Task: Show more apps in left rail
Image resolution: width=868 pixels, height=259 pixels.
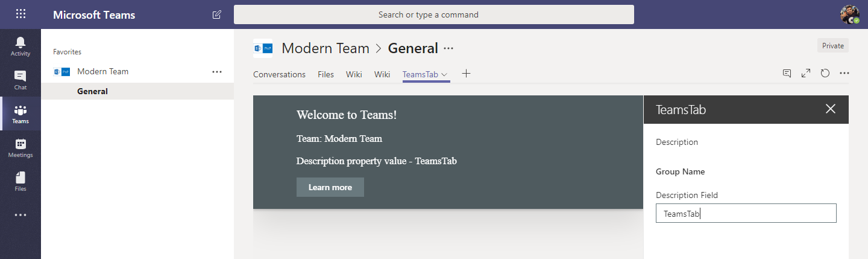Action: (x=20, y=214)
